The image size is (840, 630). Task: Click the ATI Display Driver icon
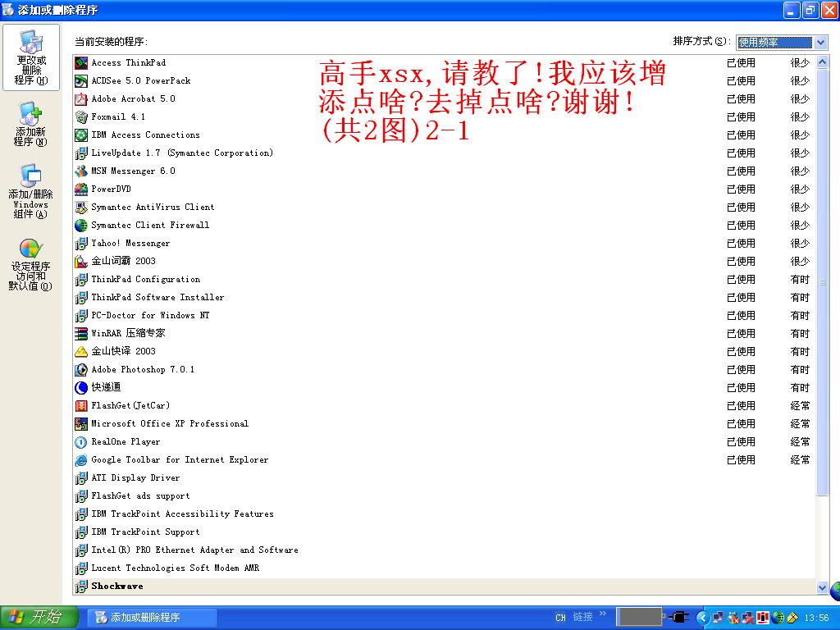click(81, 478)
